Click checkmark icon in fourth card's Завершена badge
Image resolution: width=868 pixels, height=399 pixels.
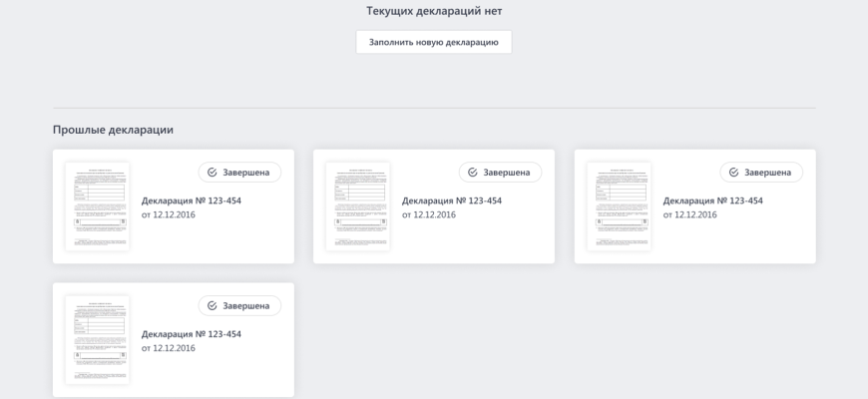[x=212, y=306]
